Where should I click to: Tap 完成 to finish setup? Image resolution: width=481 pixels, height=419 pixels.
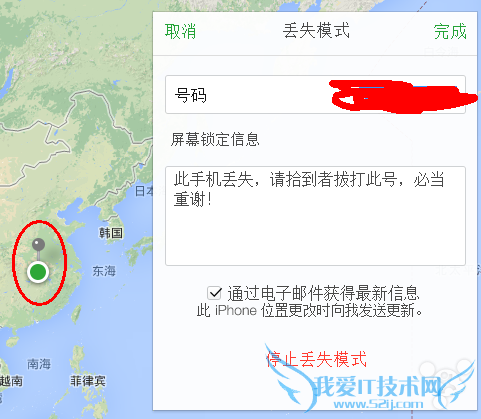[450, 32]
